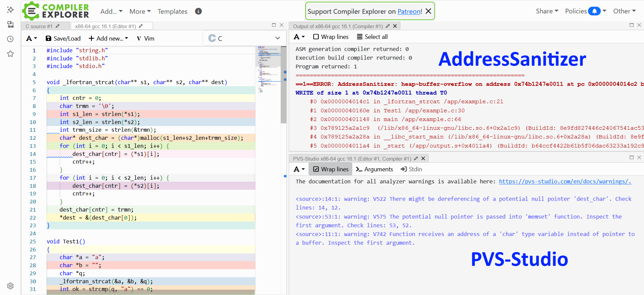Viewport: 644px width, 295px height.
Task: Edit Output tab name pencil icon
Action: click(388, 26)
